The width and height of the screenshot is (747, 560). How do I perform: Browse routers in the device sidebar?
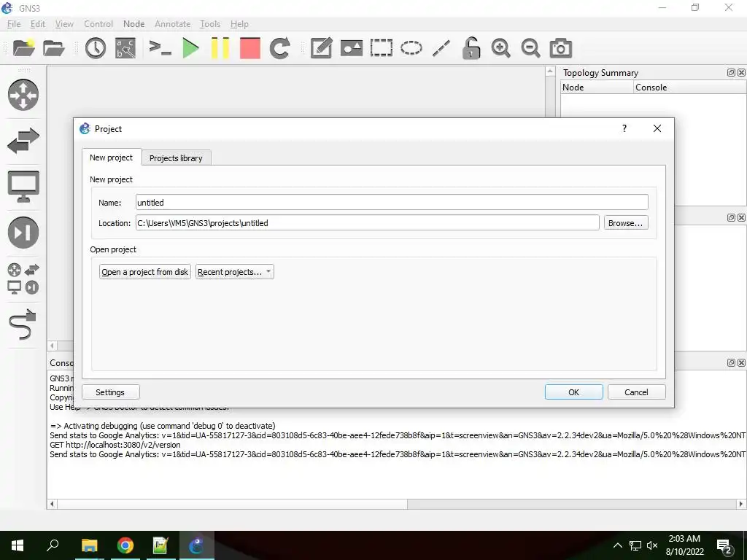point(23,95)
